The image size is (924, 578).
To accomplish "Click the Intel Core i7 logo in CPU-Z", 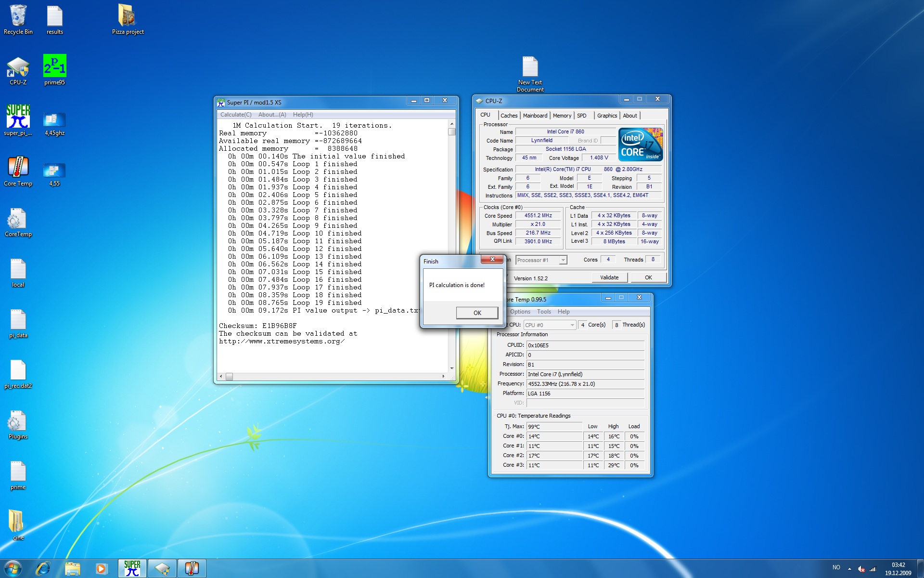I will click(x=641, y=144).
